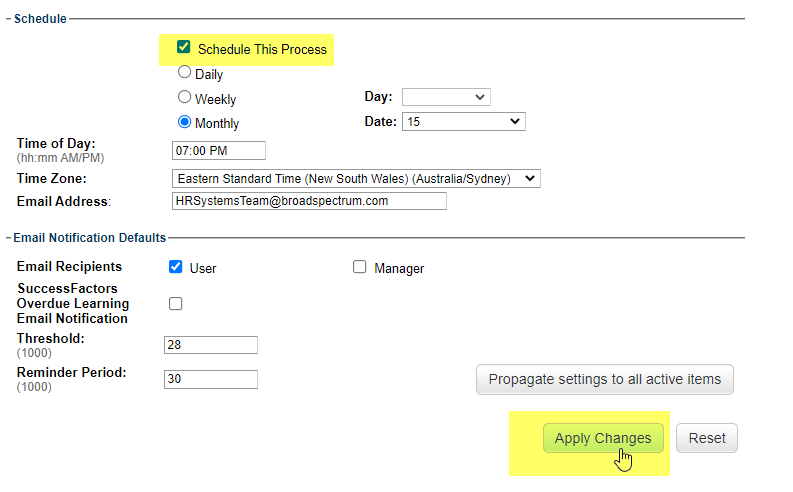Click the Threshold input field
The height and width of the screenshot is (492, 793).
211,344
